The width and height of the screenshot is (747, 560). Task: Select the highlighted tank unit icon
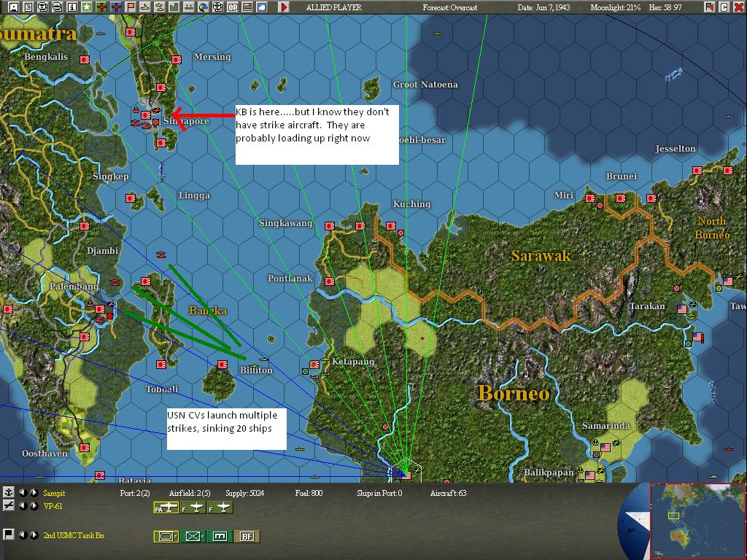tap(166, 536)
